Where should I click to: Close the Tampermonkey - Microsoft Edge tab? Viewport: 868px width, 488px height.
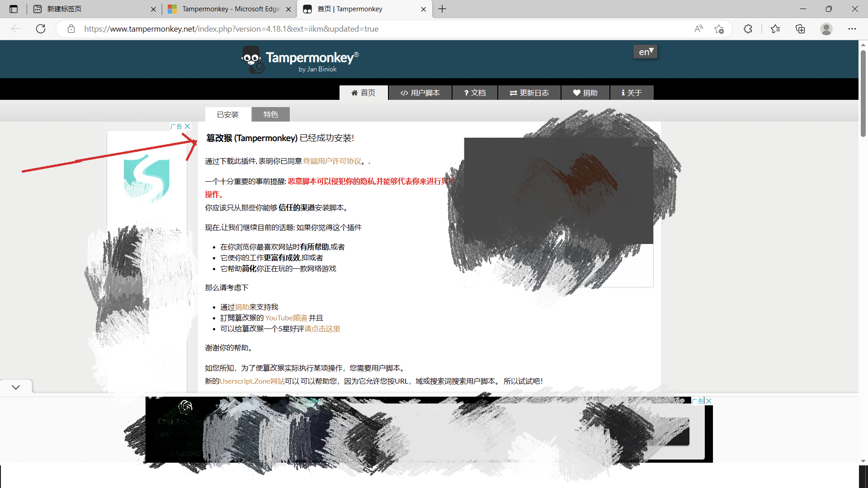coord(288,9)
